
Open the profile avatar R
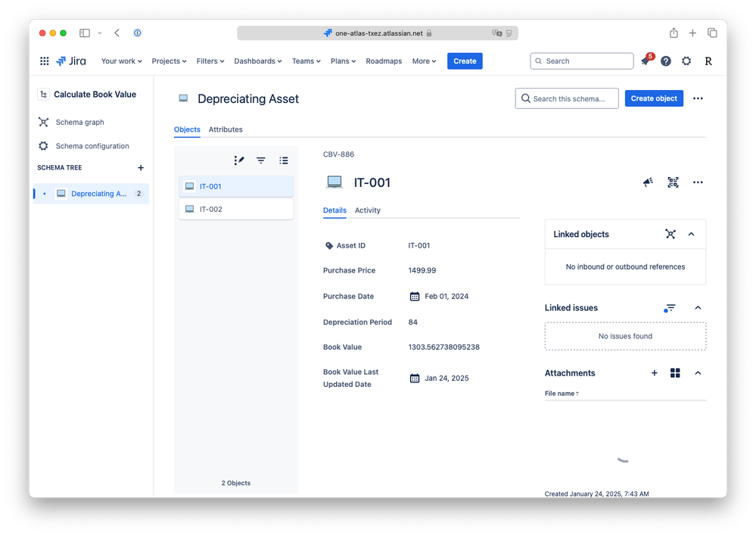708,61
